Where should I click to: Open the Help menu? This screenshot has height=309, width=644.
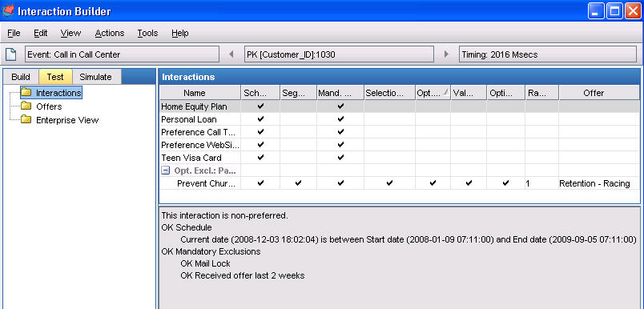click(180, 34)
